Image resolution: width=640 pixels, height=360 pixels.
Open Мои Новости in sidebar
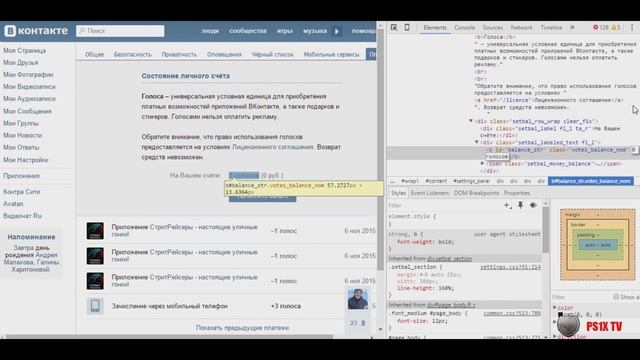pos(22,135)
